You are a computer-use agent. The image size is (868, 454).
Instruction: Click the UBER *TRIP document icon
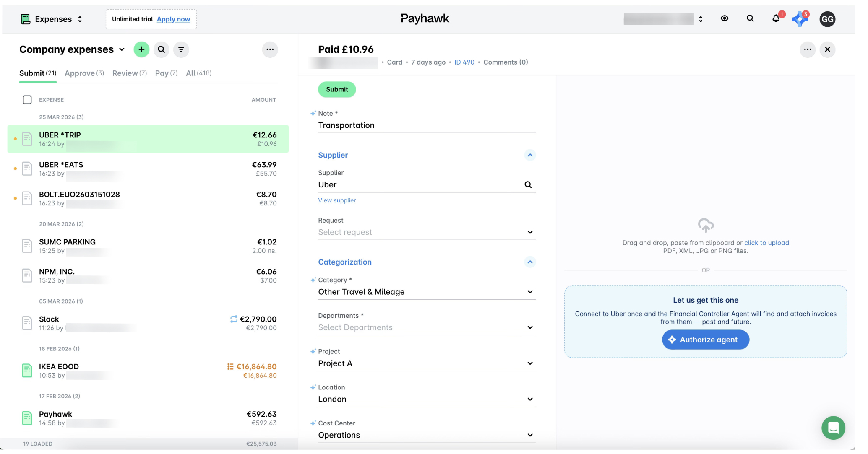27,139
